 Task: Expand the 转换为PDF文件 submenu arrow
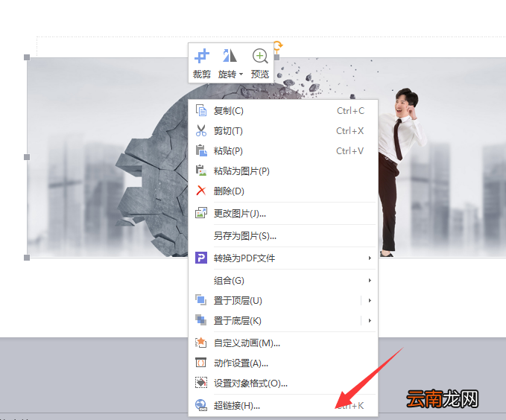[370, 258]
